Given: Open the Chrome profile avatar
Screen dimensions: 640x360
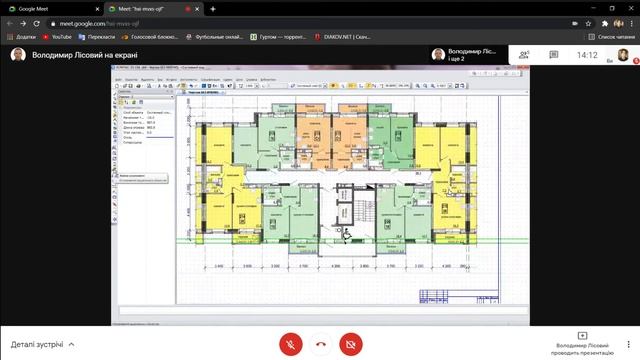Looking at the screenshot, I should [x=618, y=24].
